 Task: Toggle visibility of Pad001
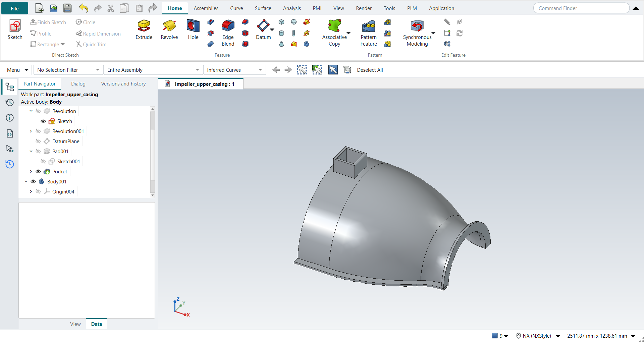click(38, 152)
